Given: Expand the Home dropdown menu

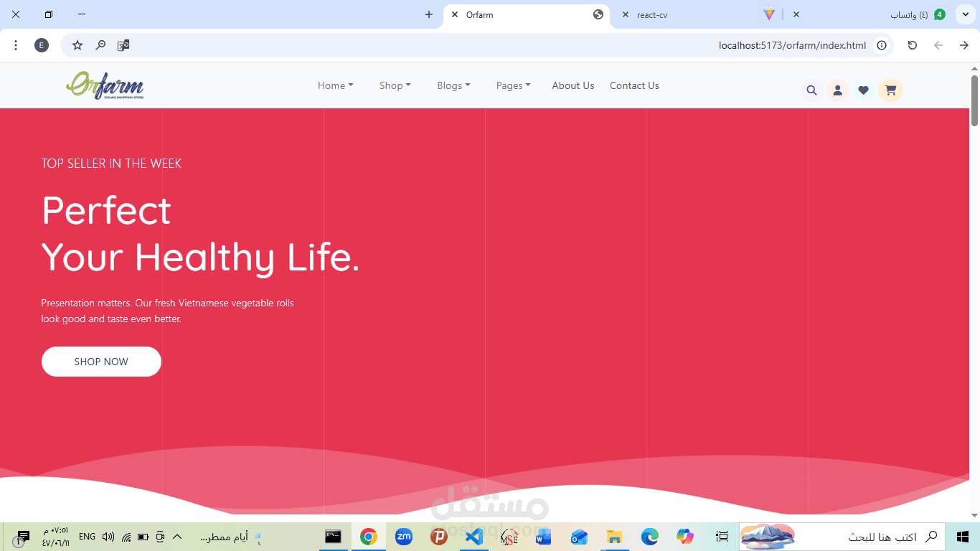Looking at the screenshot, I should pyautogui.click(x=335, y=85).
